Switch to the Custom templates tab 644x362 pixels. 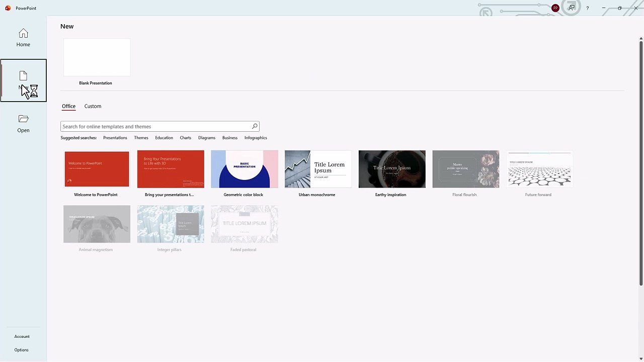click(93, 106)
